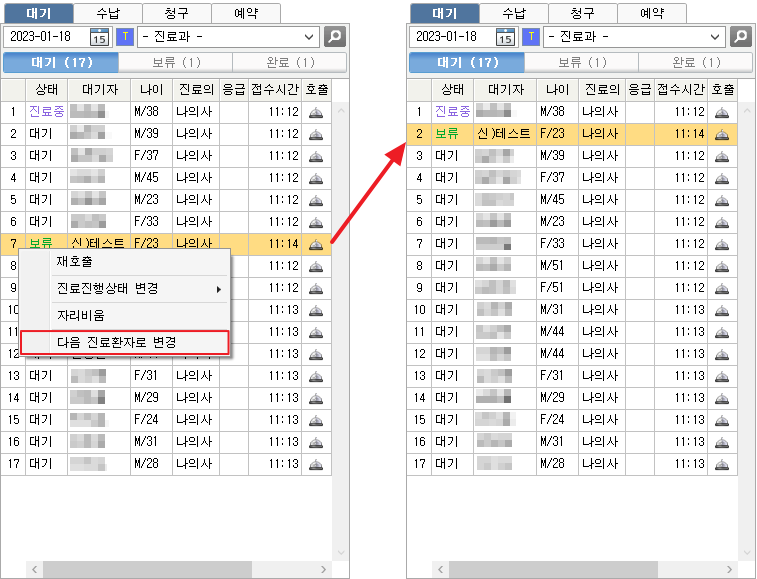Select the 대기 (17) filter in right panel
Viewport: 757px width, 579px height.
466,62
